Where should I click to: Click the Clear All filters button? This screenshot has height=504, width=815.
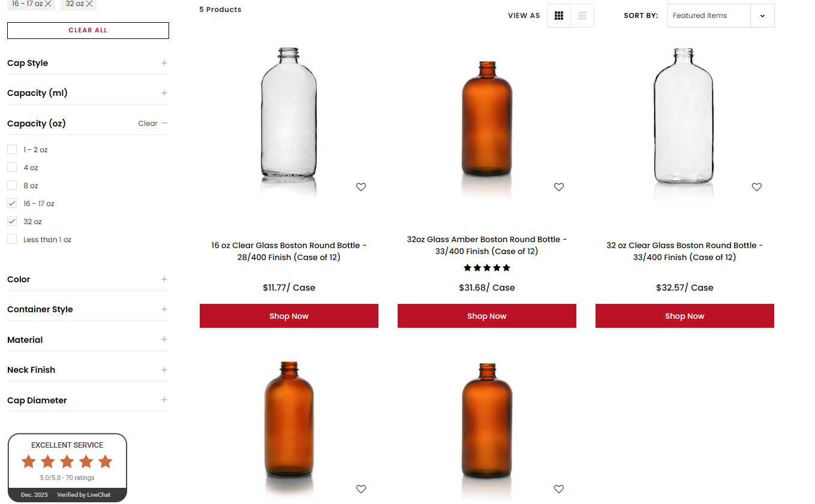point(88,30)
